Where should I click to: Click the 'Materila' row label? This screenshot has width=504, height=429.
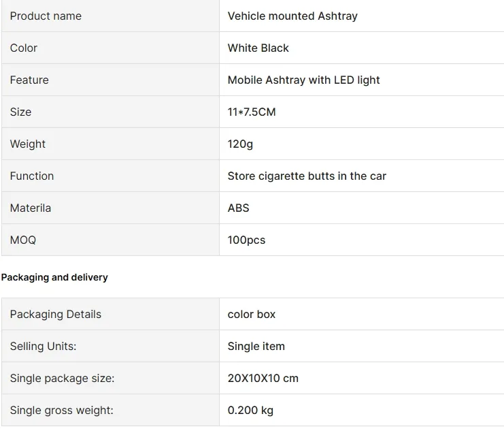[31, 208]
